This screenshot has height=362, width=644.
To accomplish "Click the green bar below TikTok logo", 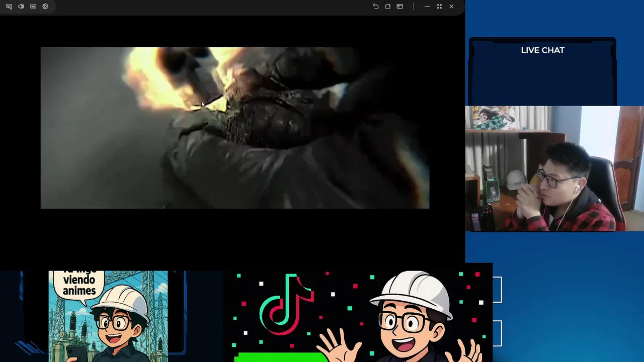I will click(x=282, y=357).
